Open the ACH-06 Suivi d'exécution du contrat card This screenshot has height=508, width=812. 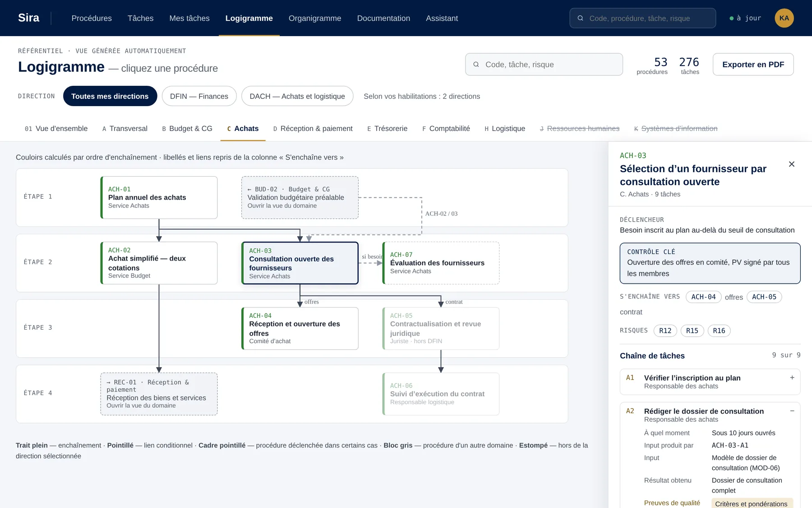tap(441, 394)
